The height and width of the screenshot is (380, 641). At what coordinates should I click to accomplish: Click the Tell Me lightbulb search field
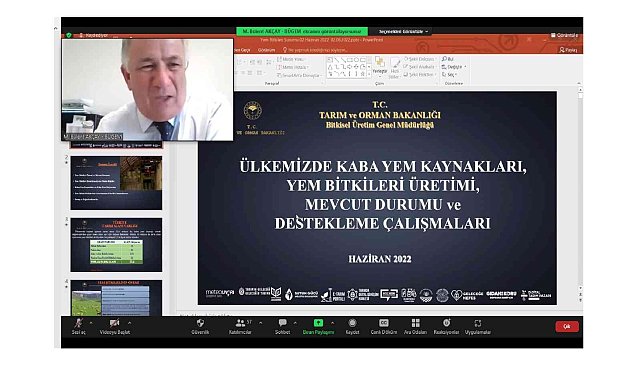tap(315, 50)
